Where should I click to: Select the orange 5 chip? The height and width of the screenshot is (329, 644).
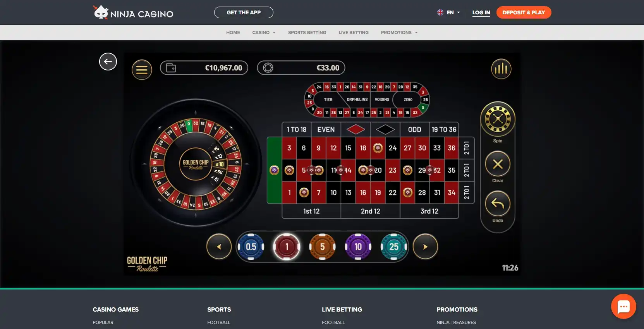coord(322,247)
